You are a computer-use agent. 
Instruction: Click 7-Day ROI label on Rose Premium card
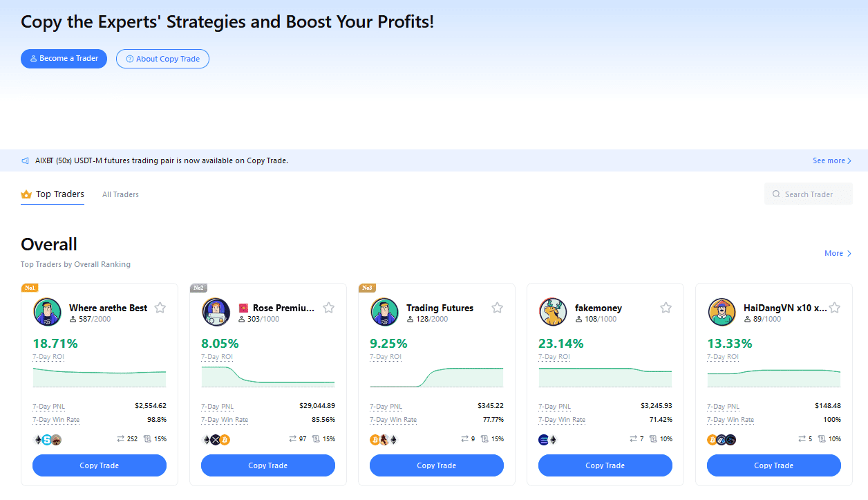point(217,357)
